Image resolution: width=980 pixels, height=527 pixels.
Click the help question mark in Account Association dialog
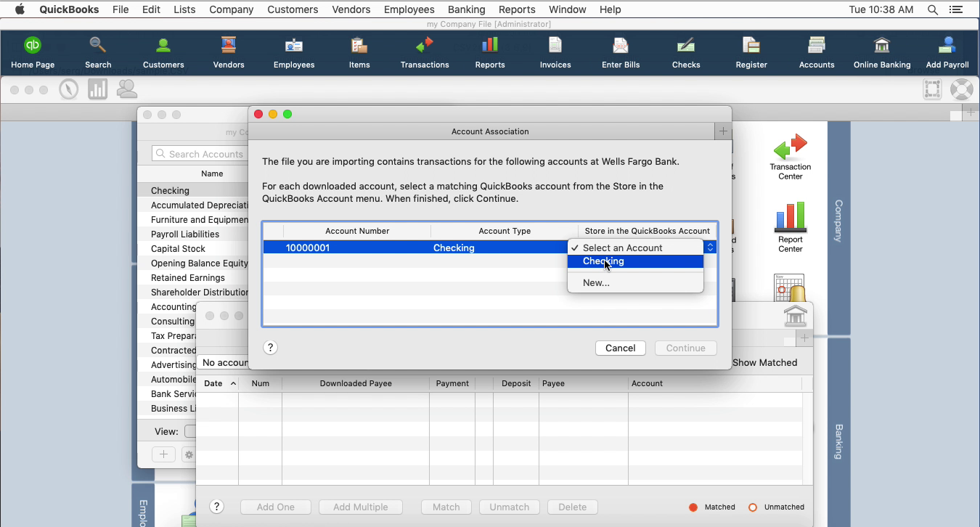click(270, 348)
